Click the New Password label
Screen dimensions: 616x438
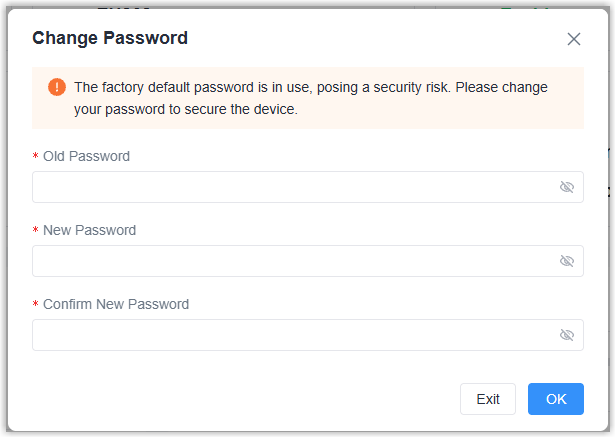coord(89,230)
